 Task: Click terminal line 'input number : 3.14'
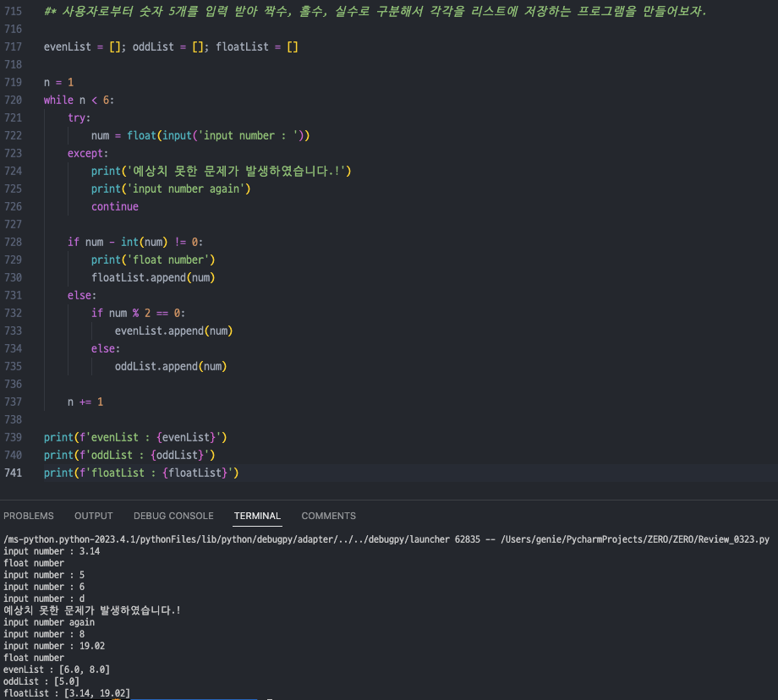[x=52, y=551]
